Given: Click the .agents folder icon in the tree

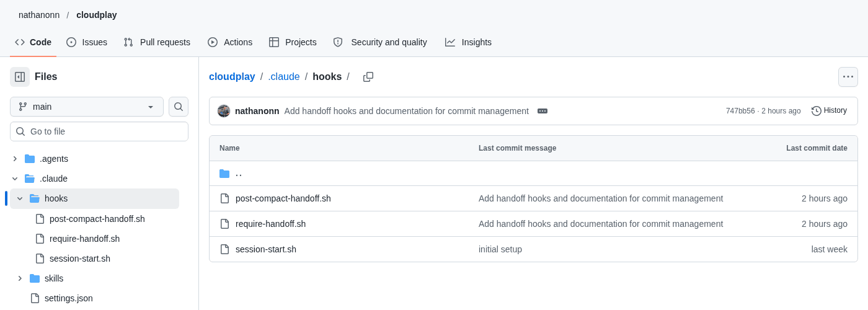Looking at the screenshot, I should (30, 159).
